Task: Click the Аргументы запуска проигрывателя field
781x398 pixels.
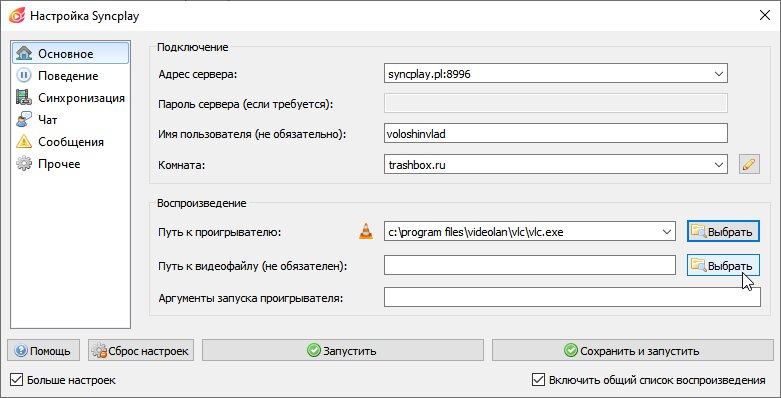Action: pos(572,297)
